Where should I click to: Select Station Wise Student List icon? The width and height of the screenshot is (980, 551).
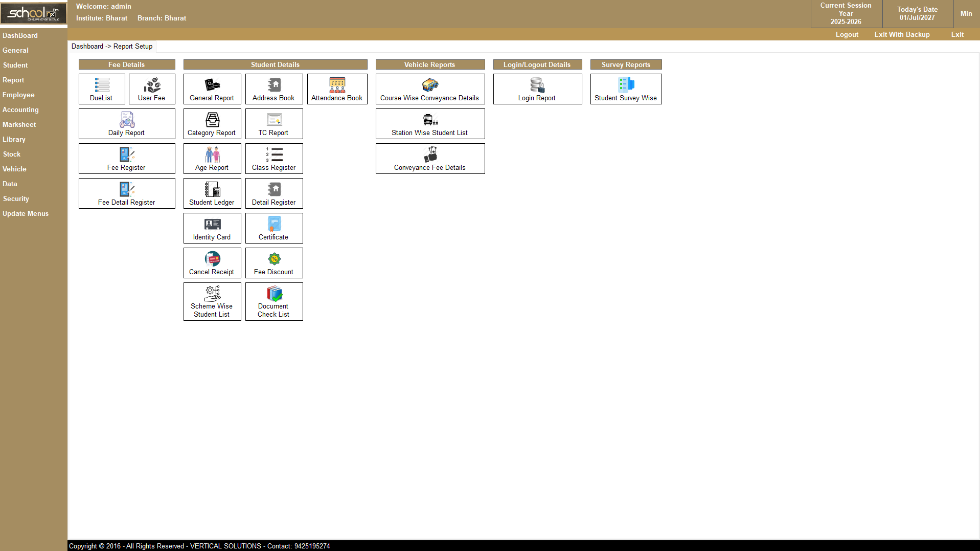(430, 120)
